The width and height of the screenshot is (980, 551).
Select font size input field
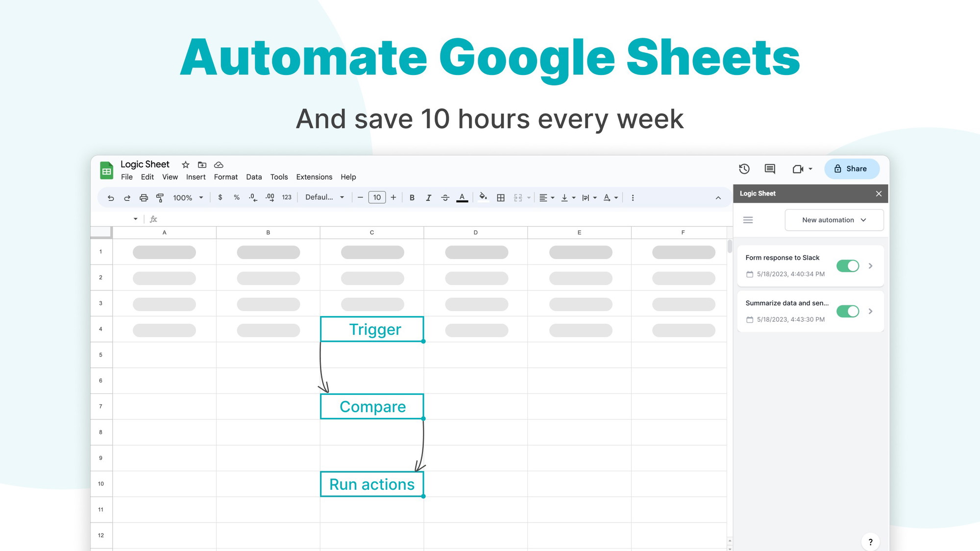[x=376, y=198]
